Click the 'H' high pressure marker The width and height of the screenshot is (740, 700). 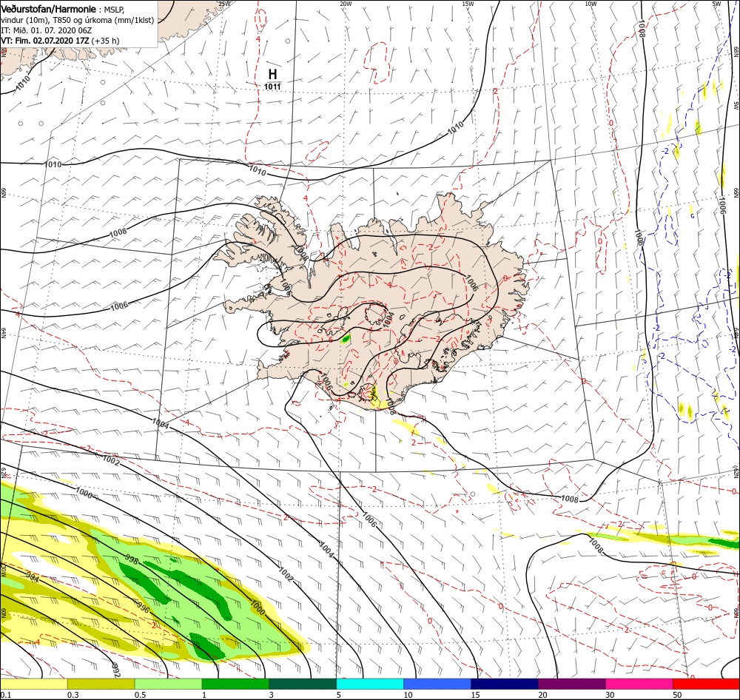272,74
